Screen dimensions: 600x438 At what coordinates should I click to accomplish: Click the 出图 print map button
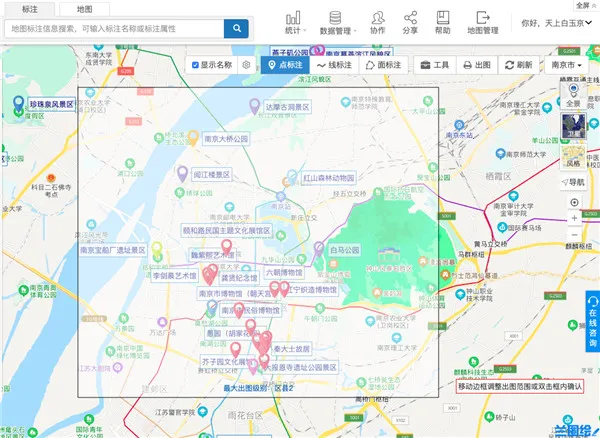pyautogui.click(x=477, y=65)
